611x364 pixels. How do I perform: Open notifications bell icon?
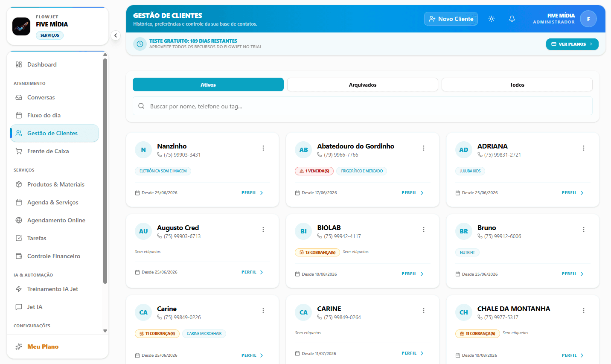pyautogui.click(x=512, y=19)
